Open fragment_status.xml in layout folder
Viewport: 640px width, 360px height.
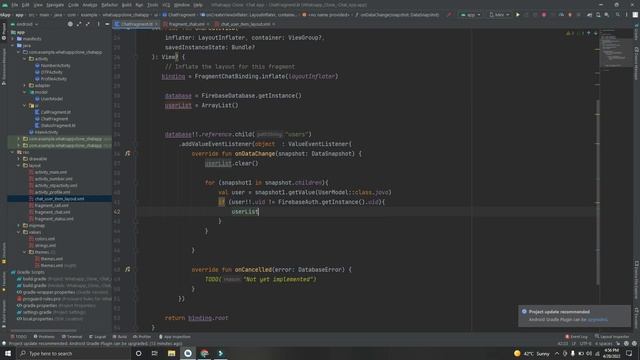(54, 219)
